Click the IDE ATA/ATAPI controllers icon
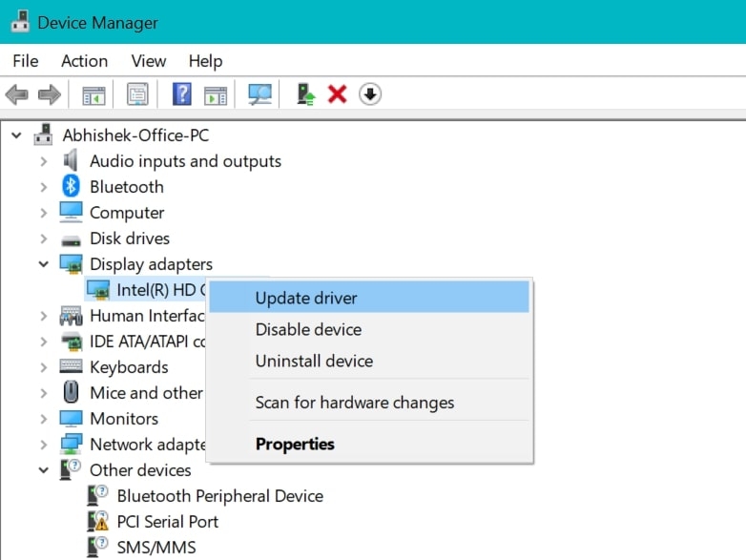 click(x=72, y=342)
